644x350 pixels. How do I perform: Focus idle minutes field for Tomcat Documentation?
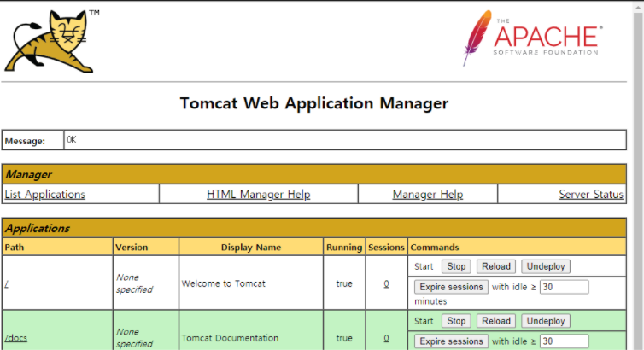pos(564,341)
